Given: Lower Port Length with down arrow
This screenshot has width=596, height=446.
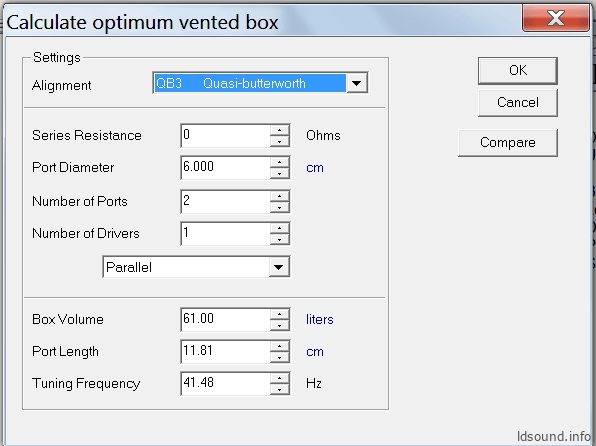Looking at the screenshot, I should 280,357.
